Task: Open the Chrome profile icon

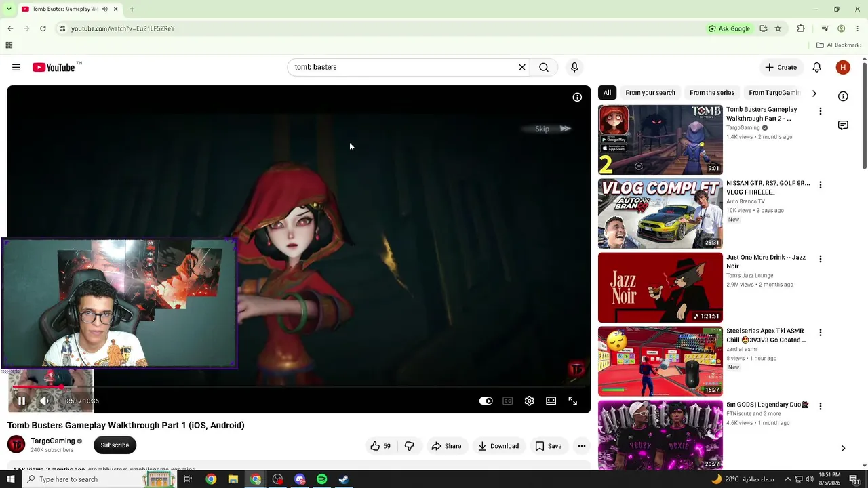Action: (x=842, y=28)
